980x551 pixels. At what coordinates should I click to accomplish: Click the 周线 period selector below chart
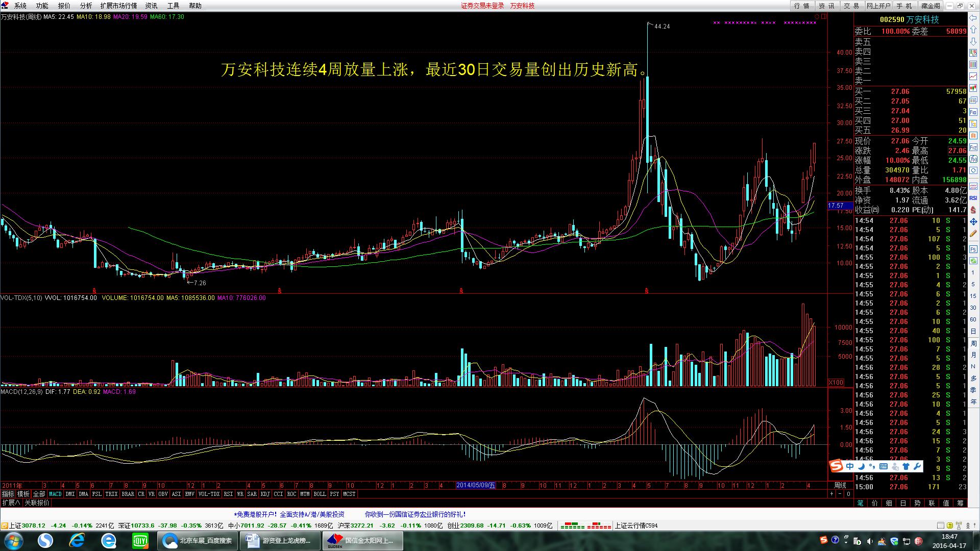pyautogui.click(x=840, y=485)
